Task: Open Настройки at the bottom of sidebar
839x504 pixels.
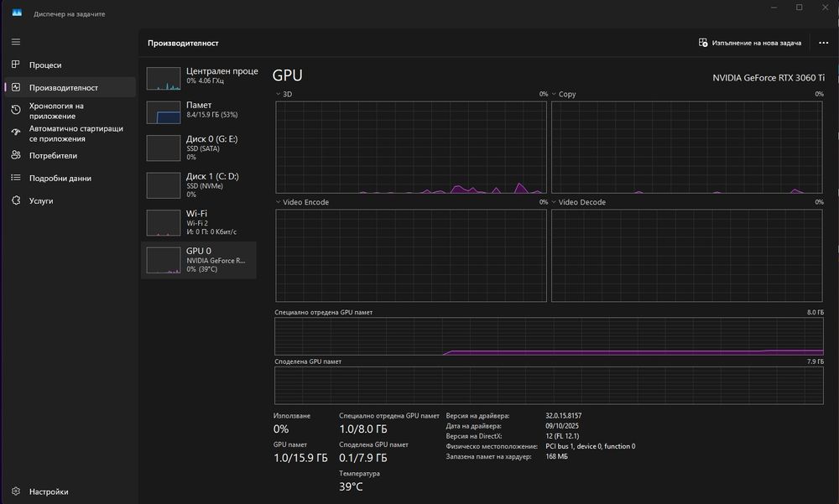Action: [70, 491]
